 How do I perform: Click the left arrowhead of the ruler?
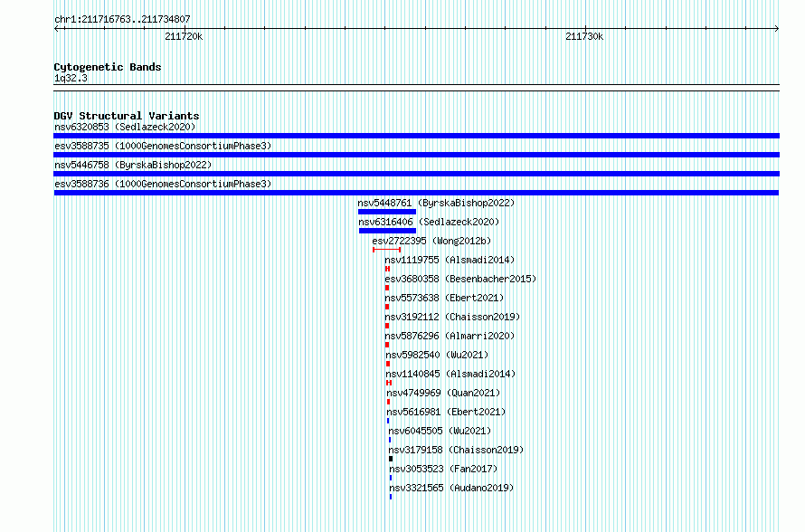click(57, 29)
